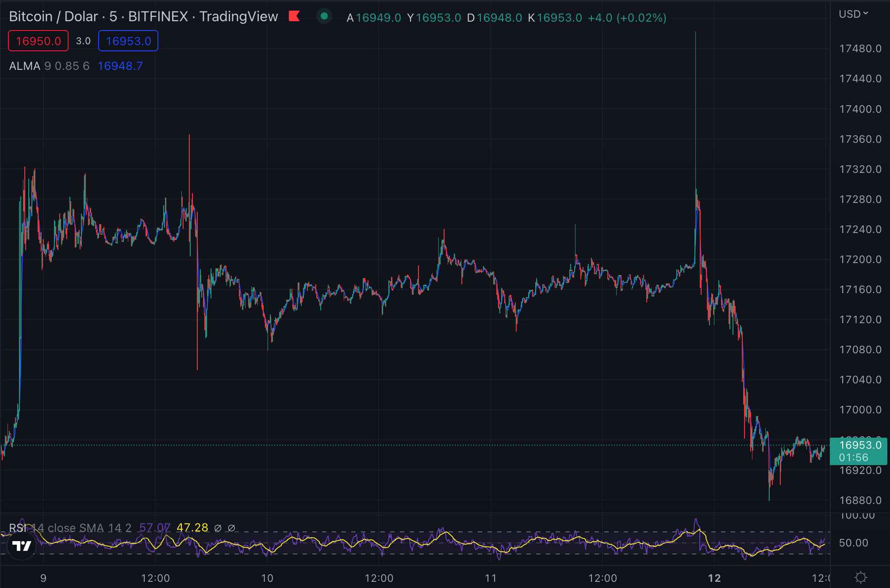Select the ALMA indicator legend

[49, 66]
